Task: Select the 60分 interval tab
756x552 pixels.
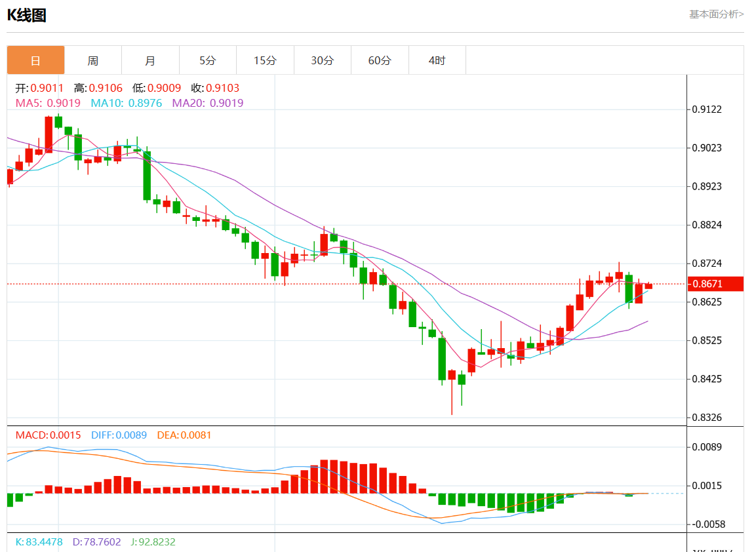Action: pos(380,60)
